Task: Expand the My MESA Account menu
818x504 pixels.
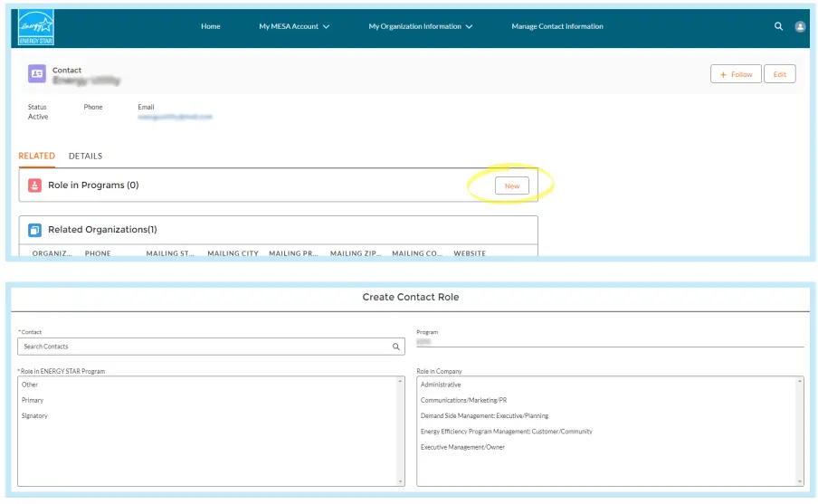Action: click(294, 26)
